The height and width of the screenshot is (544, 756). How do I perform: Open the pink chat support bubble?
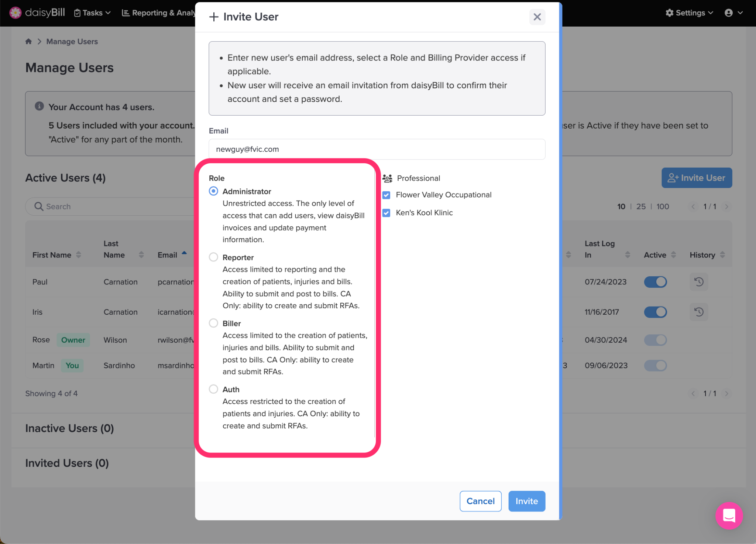(x=729, y=516)
